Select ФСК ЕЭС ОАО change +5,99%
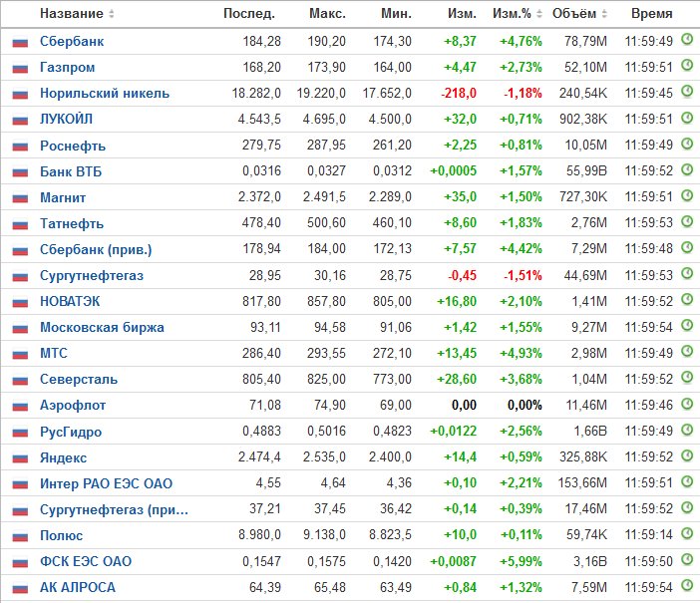The height and width of the screenshot is (603, 700). point(521,561)
